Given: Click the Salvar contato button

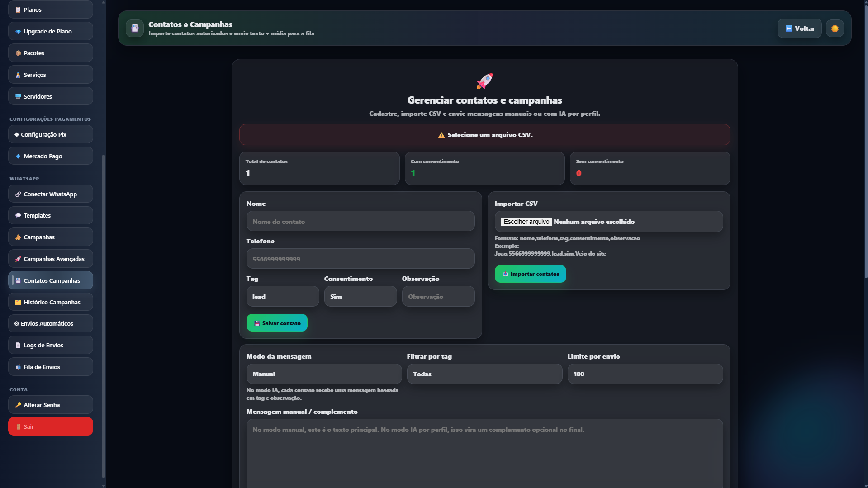Looking at the screenshot, I should tap(276, 322).
